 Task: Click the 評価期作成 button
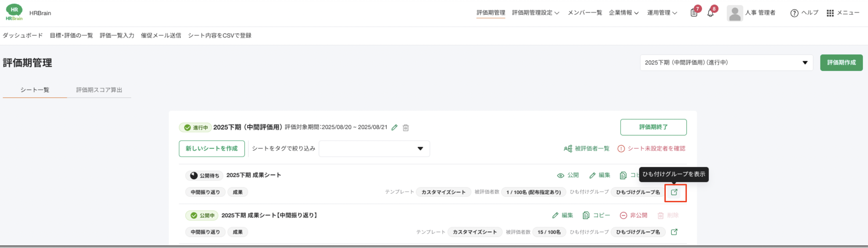click(x=841, y=63)
